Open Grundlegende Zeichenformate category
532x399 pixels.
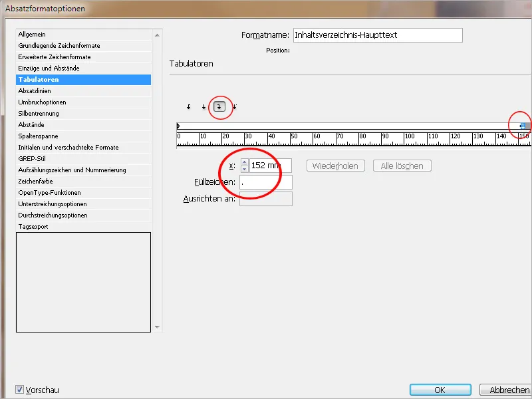click(84, 46)
